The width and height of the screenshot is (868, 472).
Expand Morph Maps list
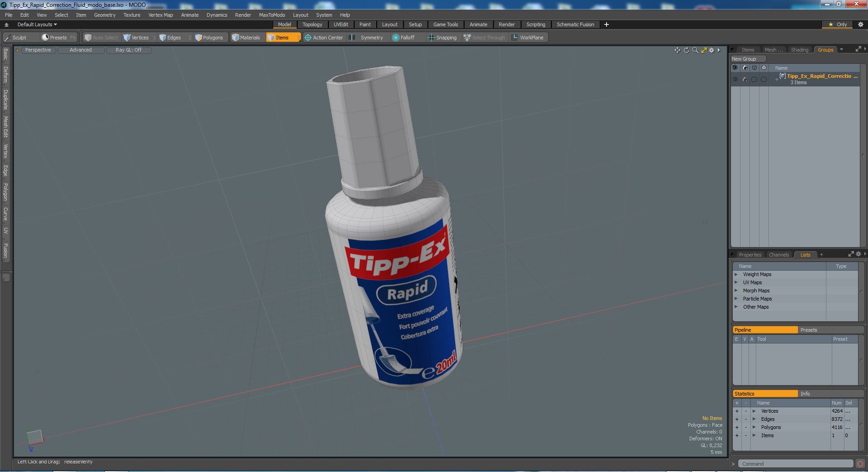point(736,291)
